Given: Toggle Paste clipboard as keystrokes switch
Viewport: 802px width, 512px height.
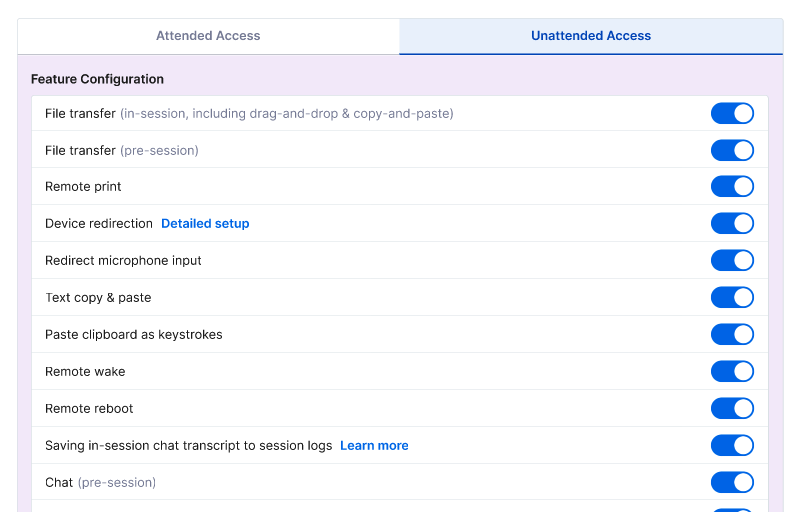Looking at the screenshot, I should point(732,335).
